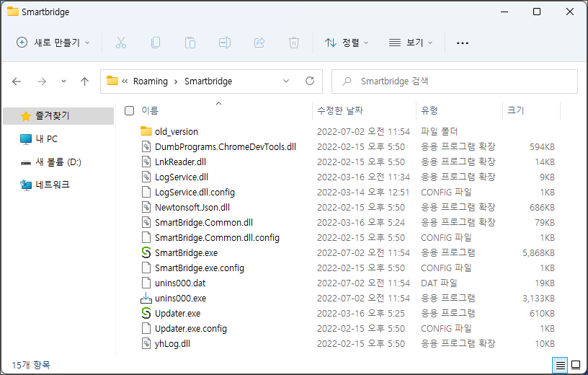The image size is (588, 375).
Task: Click the 새 볼륨 (D:) drive icon
Action: click(x=26, y=162)
